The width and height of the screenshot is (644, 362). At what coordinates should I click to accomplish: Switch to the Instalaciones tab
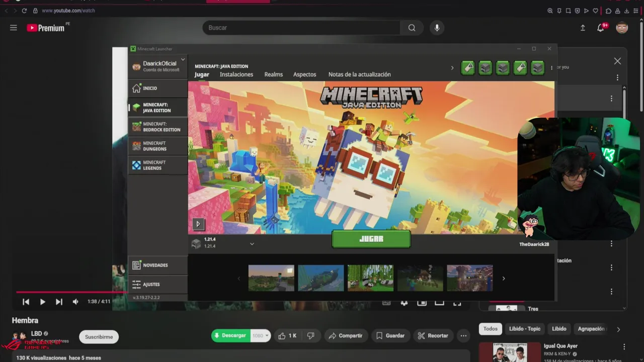tap(236, 74)
